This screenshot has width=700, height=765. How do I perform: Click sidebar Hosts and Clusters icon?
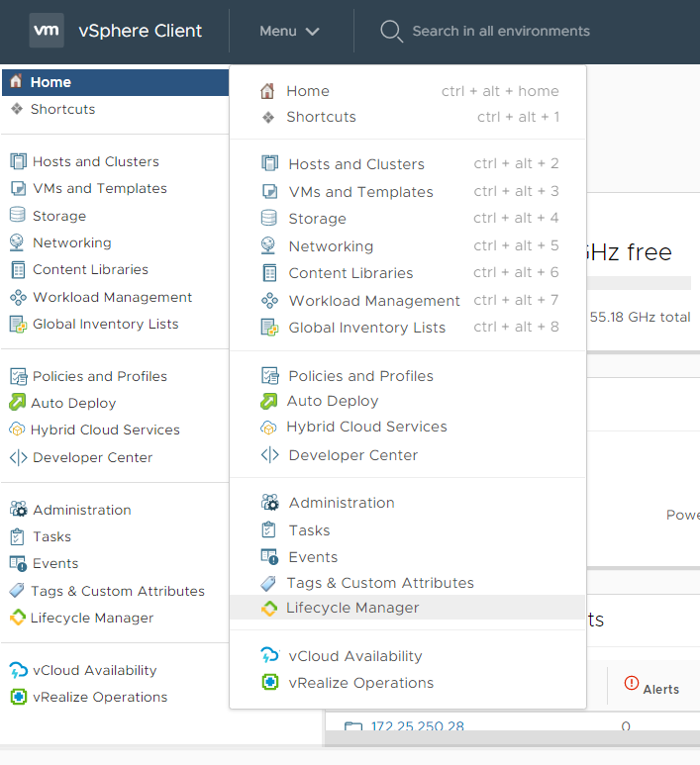[18, 161]
